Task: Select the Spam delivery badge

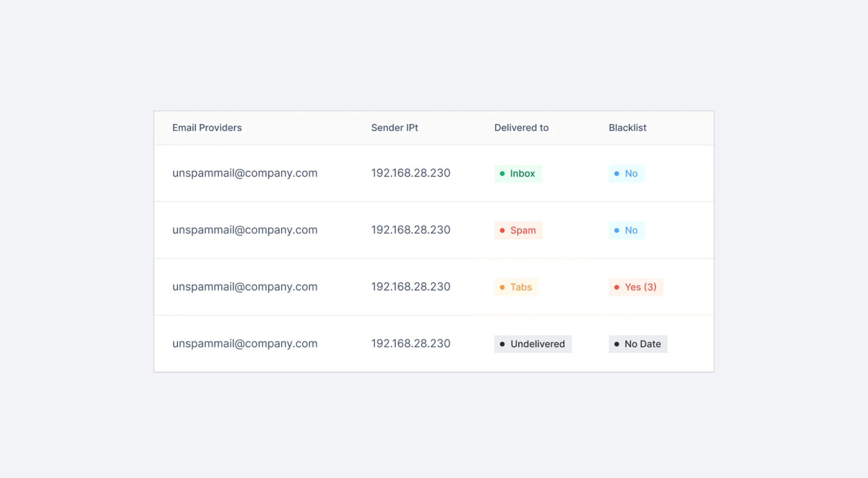Action: coord(518,230)
